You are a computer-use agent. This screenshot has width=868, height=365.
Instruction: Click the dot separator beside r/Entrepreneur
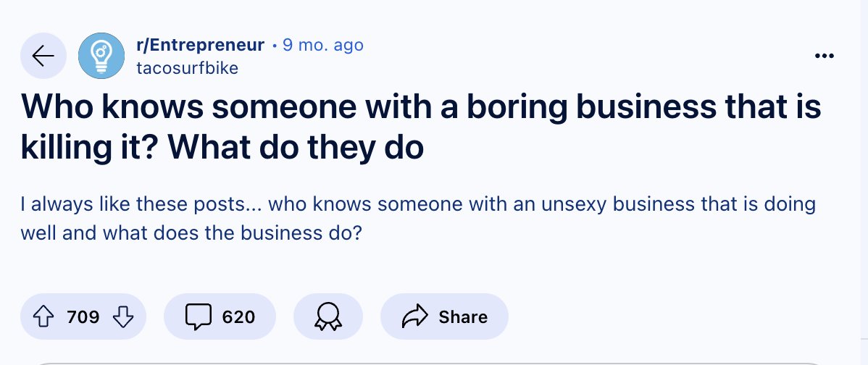[x=274, y=46]
